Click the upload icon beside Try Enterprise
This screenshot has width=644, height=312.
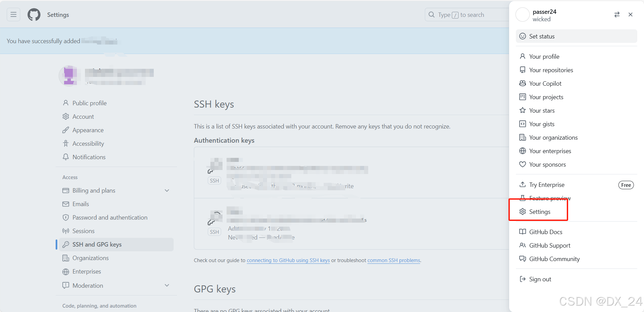click(x=523, y=185)
